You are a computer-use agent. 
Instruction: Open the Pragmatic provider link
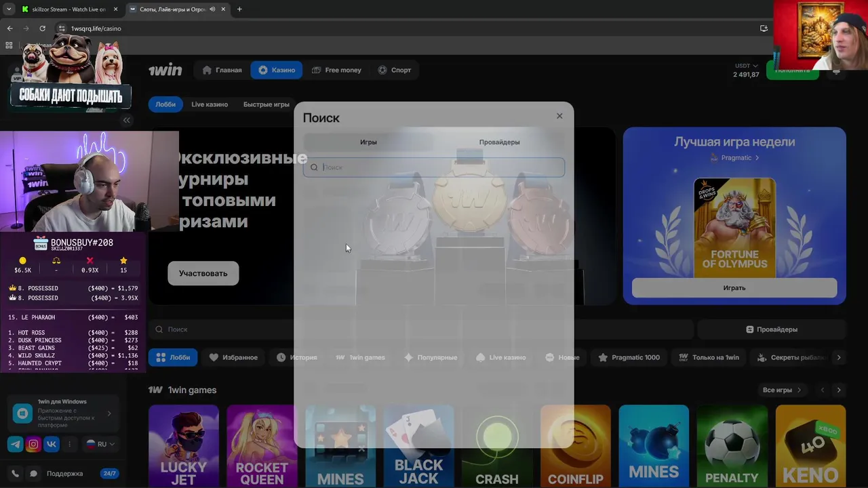coord(734,157)
